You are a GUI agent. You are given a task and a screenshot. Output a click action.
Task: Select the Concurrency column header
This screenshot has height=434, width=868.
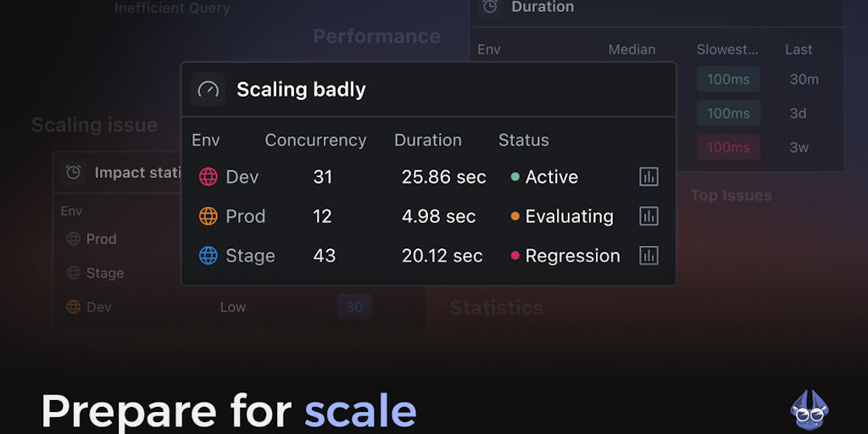[x=315, y=140]
